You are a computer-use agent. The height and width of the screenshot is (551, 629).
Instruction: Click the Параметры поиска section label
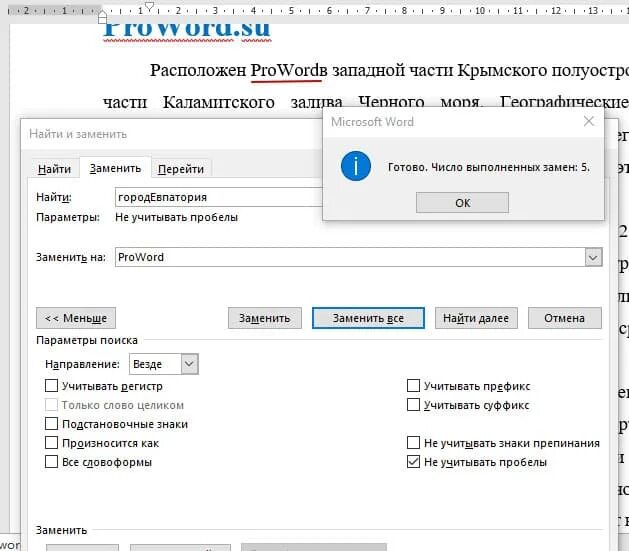(87, 340)
